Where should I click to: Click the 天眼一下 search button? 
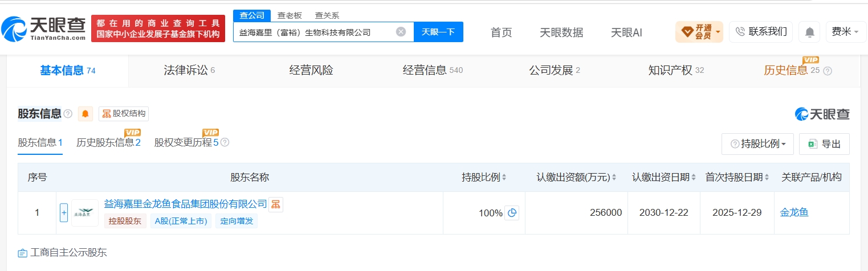438,32
